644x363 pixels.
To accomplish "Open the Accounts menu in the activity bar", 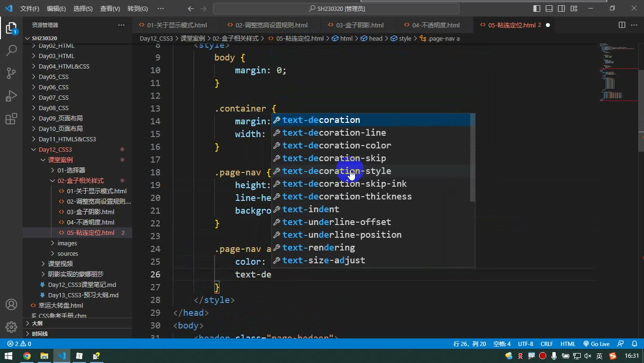I will 11,304.
